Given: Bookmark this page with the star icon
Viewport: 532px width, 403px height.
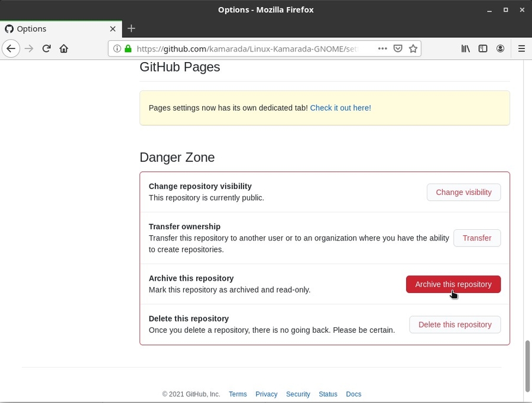Looking at the screenshot, I should [414, 49].
